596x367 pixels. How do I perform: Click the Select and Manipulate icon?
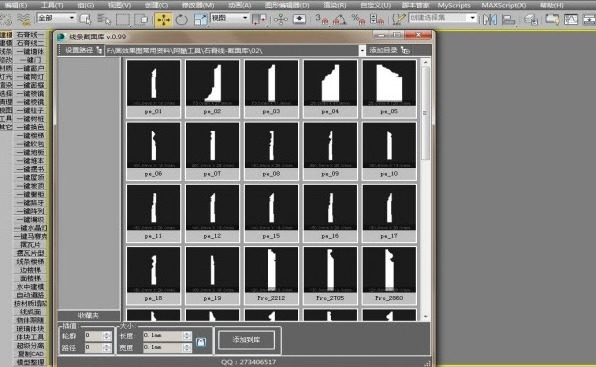point(281,19)
